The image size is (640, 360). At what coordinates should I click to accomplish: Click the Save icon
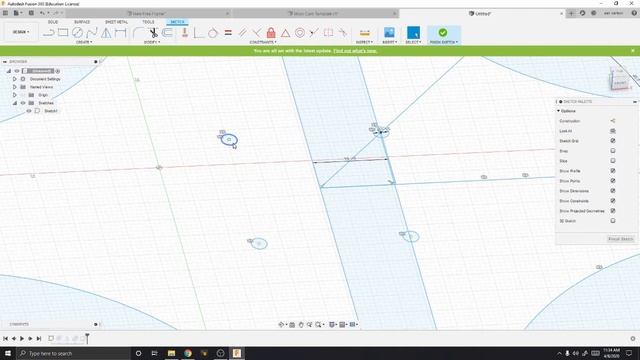click(x=31, y=13)
